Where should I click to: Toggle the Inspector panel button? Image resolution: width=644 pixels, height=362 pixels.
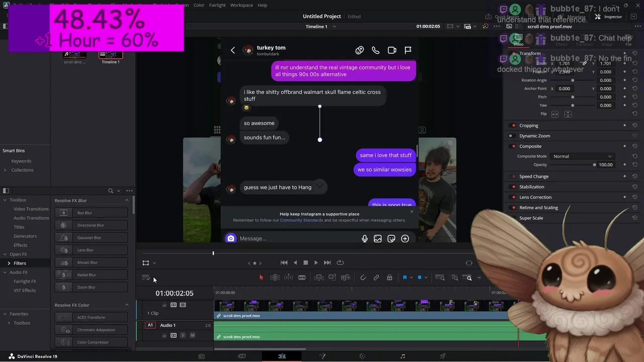click(x=609, y=17)
